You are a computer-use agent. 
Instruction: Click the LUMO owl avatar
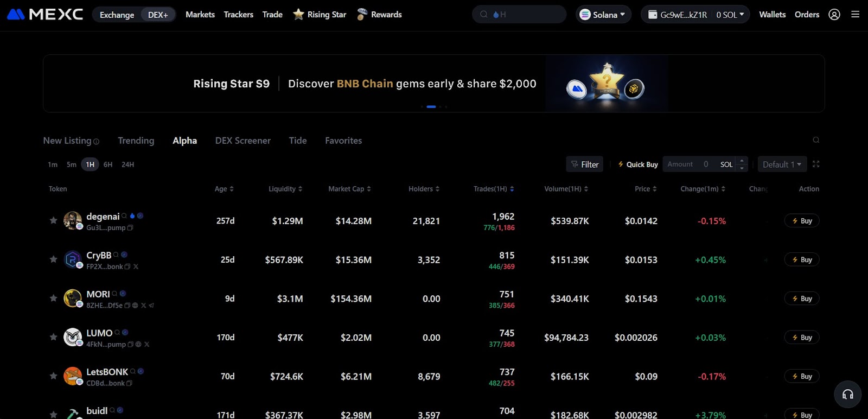72,337
